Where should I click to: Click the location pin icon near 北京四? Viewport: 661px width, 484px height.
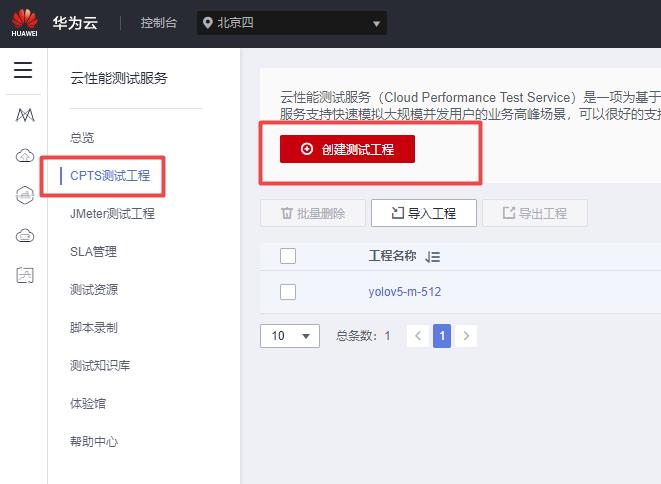click(x=207, y=23)
